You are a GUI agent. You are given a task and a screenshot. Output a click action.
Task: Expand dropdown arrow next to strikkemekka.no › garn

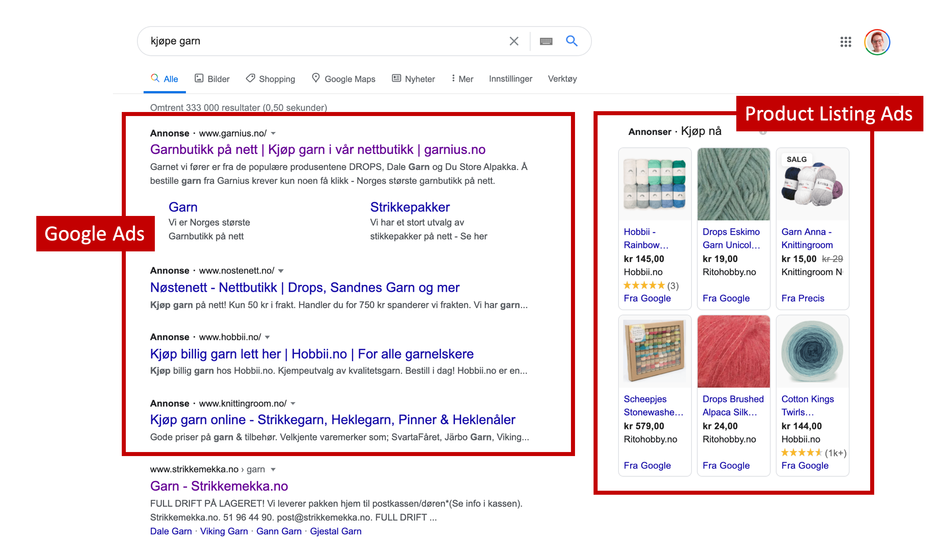point(273,469)
